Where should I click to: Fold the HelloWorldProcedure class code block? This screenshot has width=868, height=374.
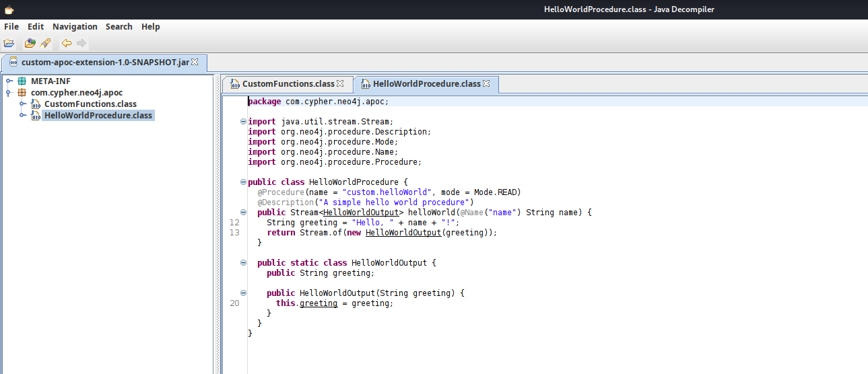coord(243,182)
